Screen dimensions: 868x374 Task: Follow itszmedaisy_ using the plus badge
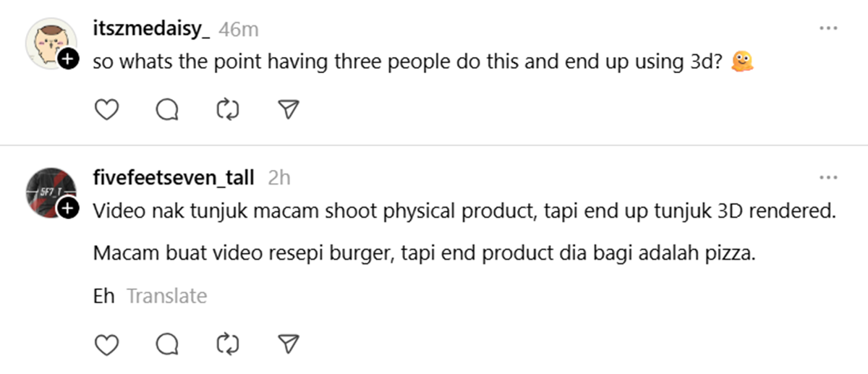(68, 59)
